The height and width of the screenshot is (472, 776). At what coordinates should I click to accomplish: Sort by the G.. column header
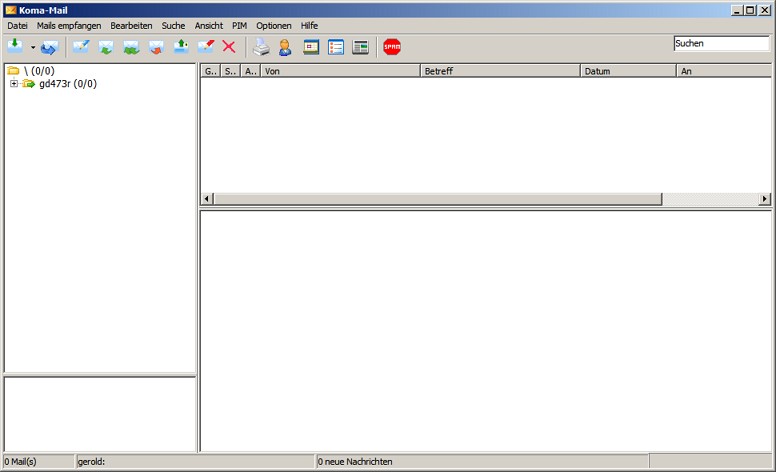(210, 71)
